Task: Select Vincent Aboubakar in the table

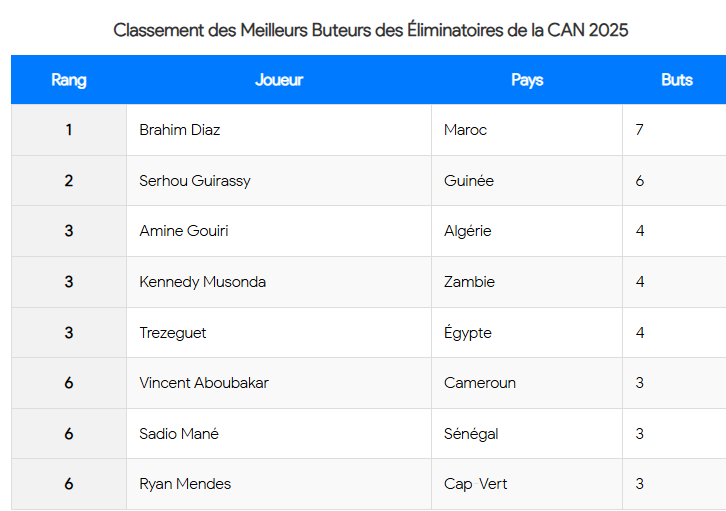Action: pyautogui.click(x=204, y=383)
